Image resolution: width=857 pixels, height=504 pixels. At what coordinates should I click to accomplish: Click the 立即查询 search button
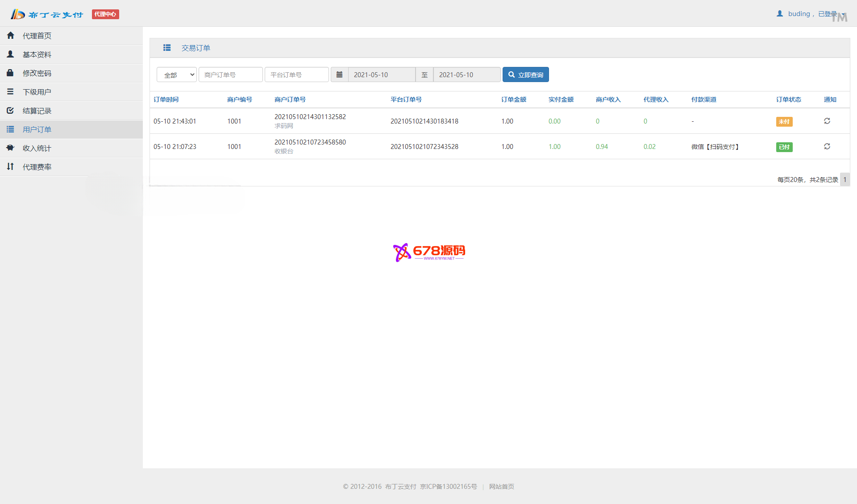click(x=525, y=74)
